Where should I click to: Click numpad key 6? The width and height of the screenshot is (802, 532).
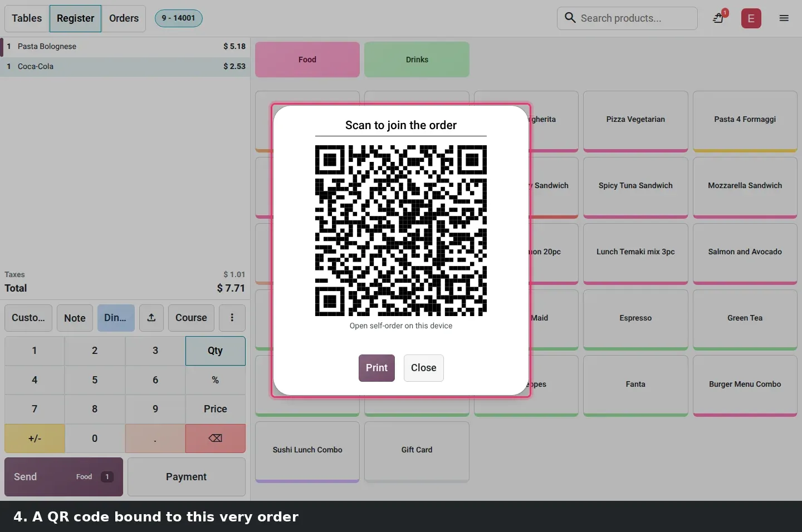155,380
